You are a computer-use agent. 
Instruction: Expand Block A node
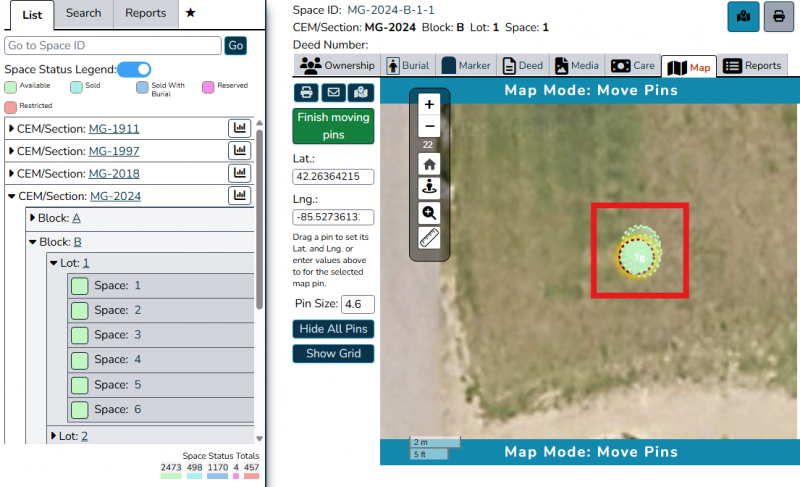click(33, 218)
